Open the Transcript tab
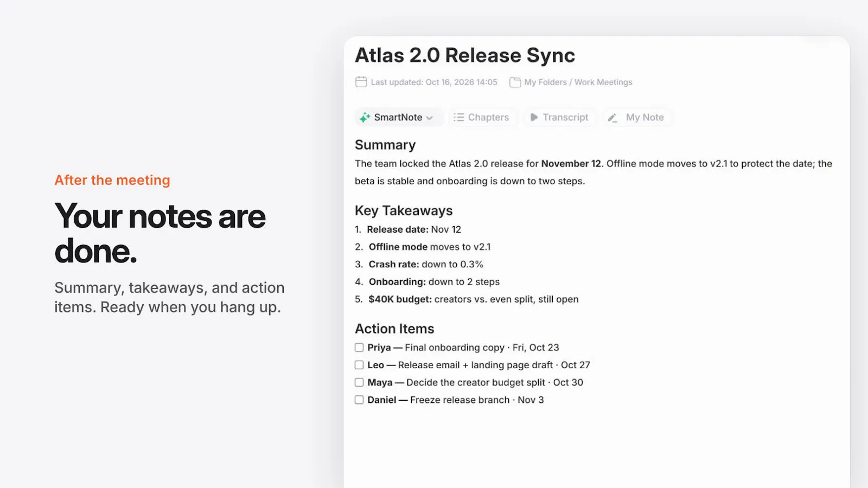This screenshot has width=868, height=488. point(559,117)
